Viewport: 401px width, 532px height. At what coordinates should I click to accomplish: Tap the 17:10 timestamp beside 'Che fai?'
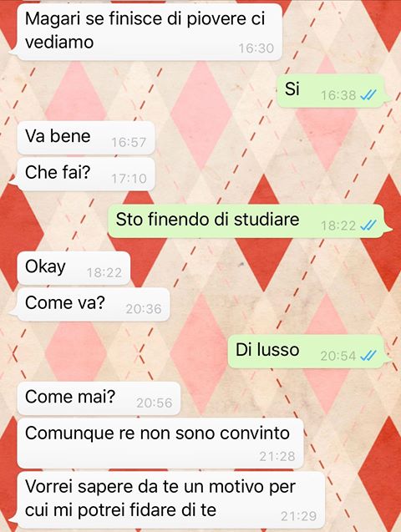click(129, 179)
